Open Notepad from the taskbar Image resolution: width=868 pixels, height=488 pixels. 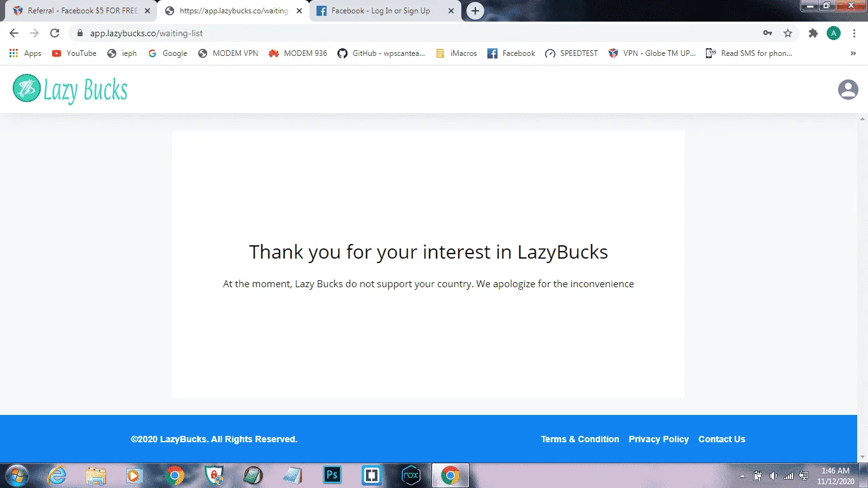(292, 475)
